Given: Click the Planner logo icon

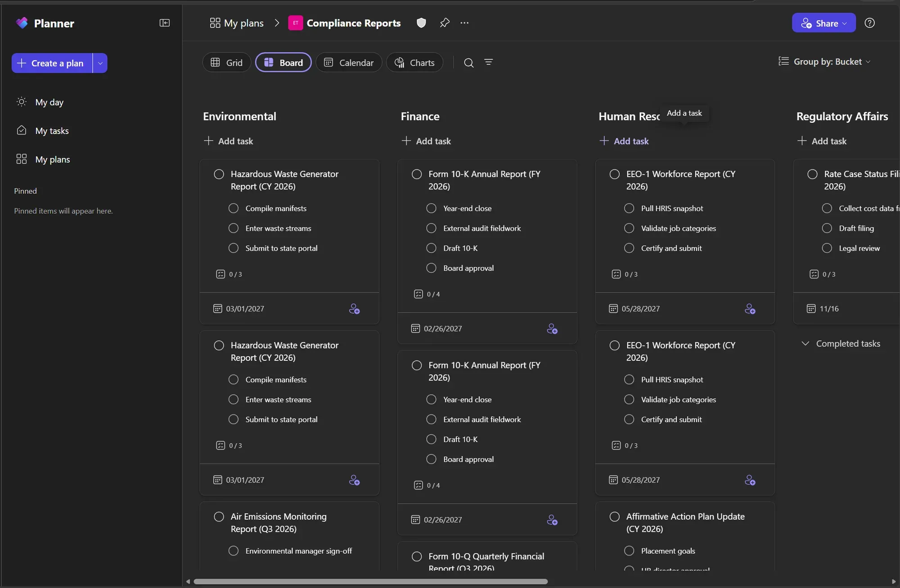Looking at the screenshot, I should [22, 23].
